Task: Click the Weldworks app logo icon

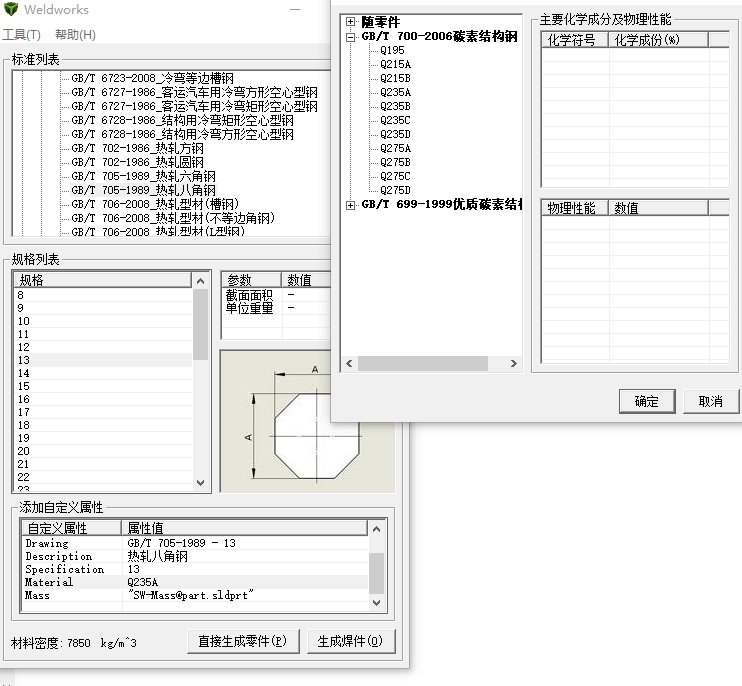Action: coord(10,9)
